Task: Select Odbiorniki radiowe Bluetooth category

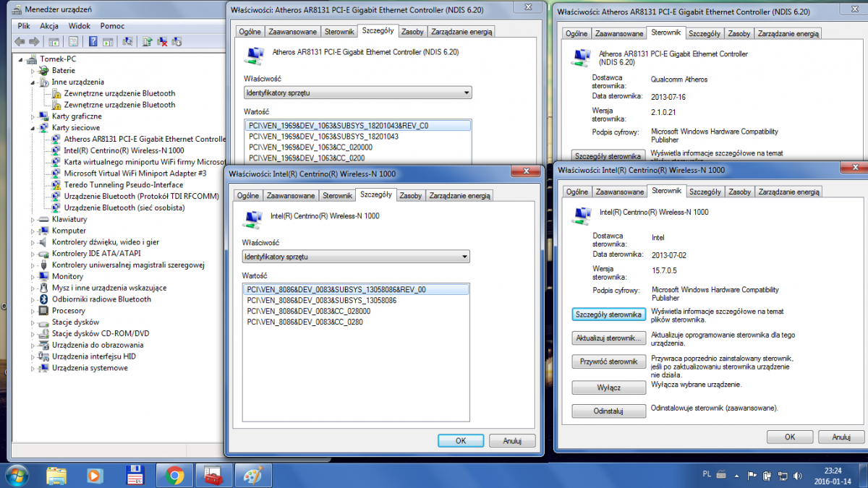Action: coord(101,299)
